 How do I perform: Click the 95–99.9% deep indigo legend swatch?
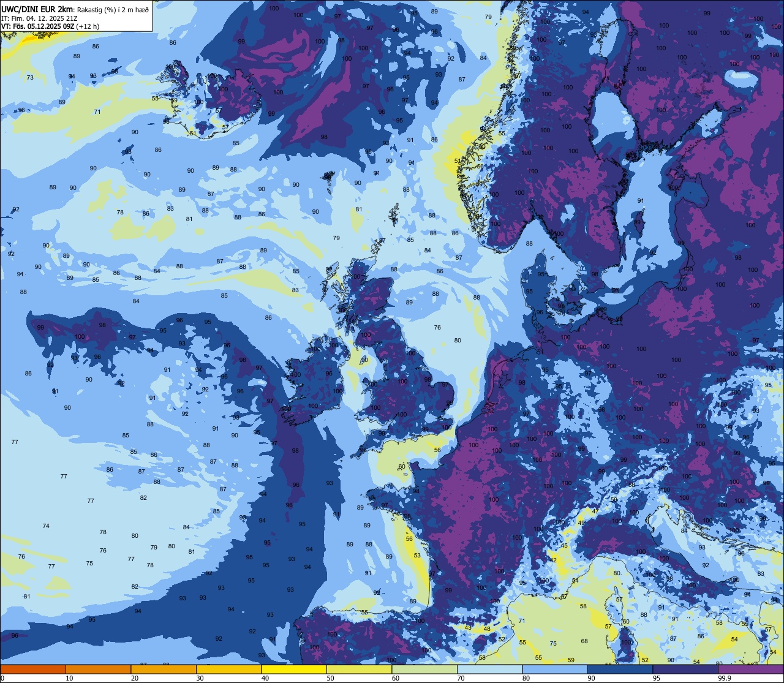[685, 669]
